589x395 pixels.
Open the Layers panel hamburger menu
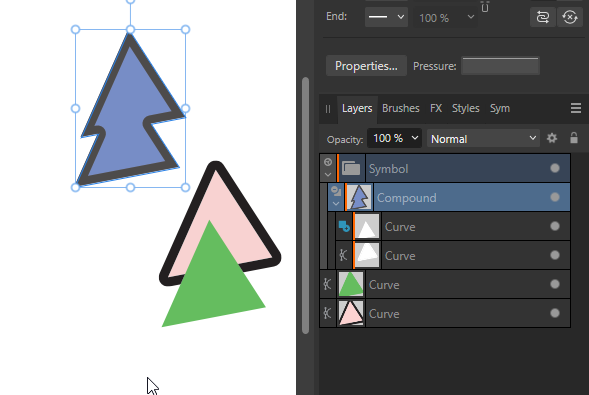pos(576,108)
